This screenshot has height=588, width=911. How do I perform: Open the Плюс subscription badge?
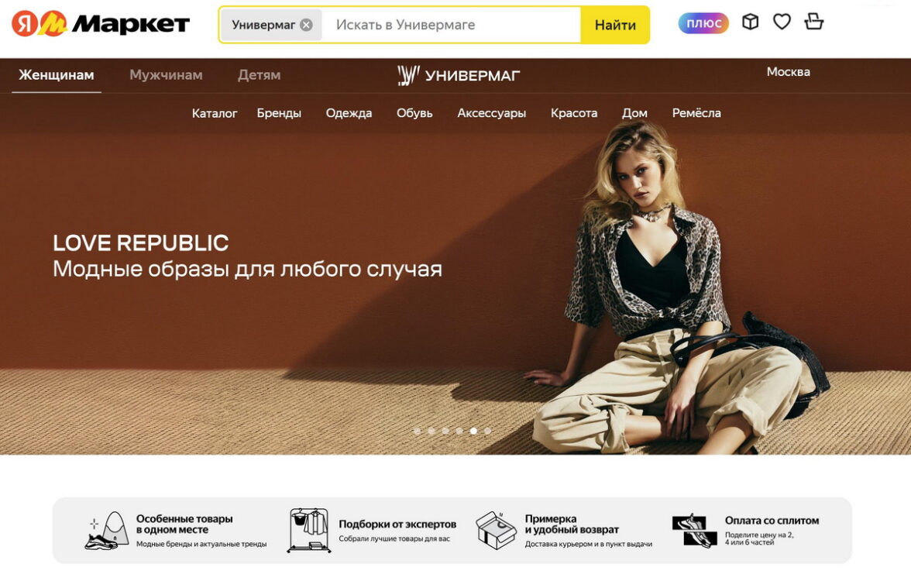(703, 23)
